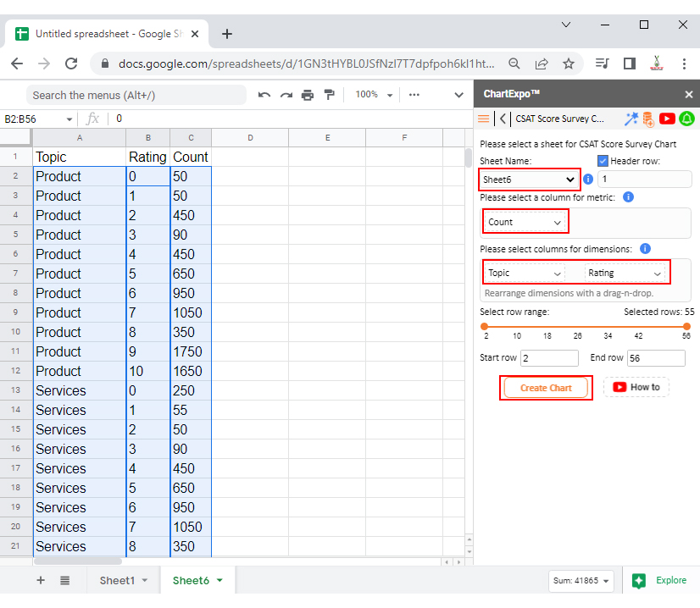Open the Sum: 41865 dropdown
The height and width of the screenshot is (608, 700).
click(x=581, y=580)
